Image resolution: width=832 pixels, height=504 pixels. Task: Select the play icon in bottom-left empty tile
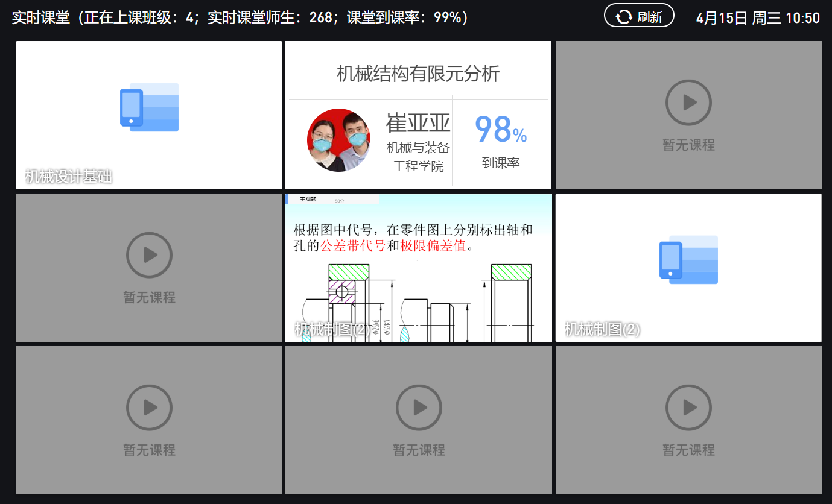click(149, 408)
